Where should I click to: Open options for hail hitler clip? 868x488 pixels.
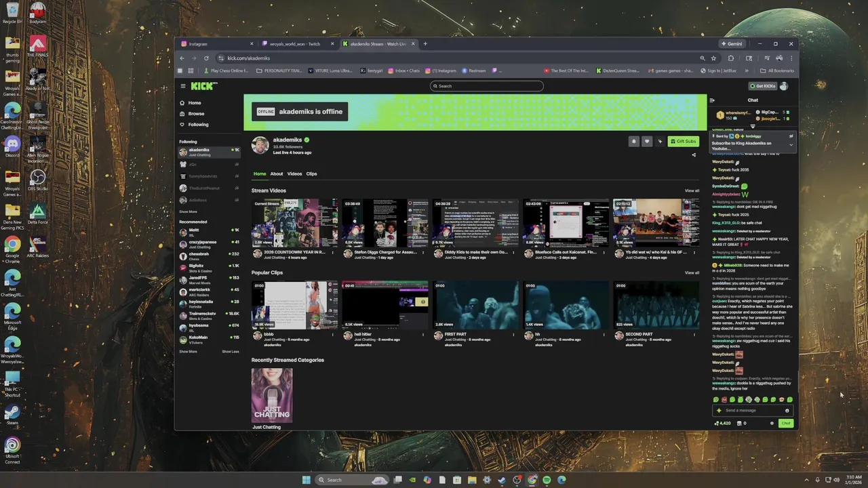click(423, 334)
